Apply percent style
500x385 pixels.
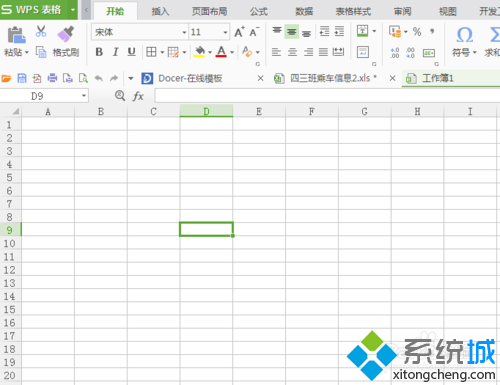tap(417, 32)
